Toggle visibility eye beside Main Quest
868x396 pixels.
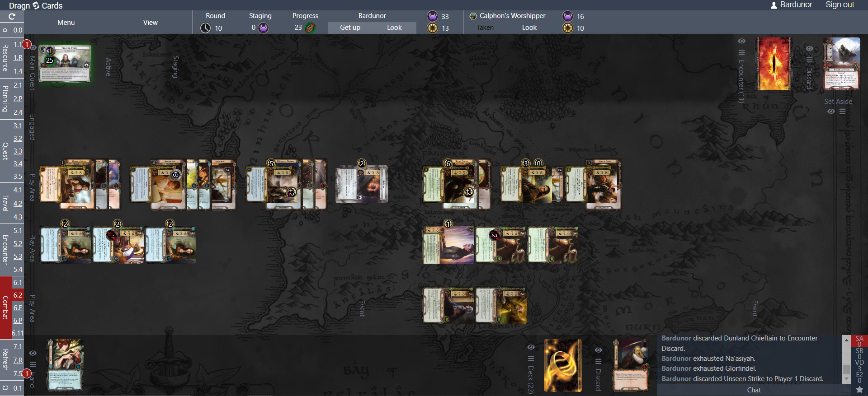pyautogui.click(x=33, y=47)
